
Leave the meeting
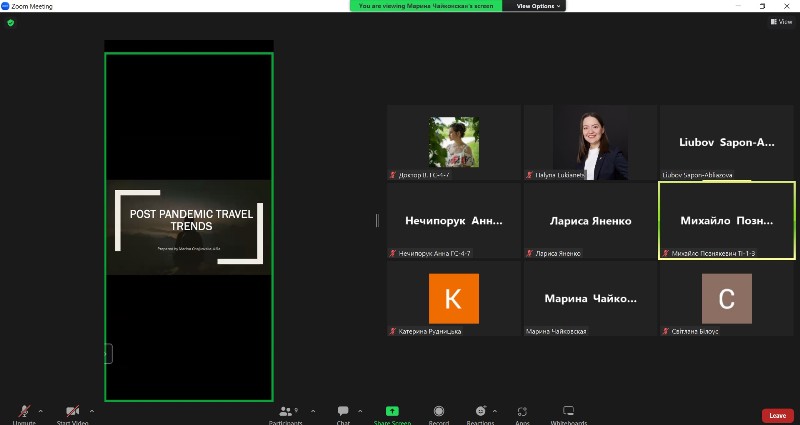pyautogui.click(x=776, y=415)
